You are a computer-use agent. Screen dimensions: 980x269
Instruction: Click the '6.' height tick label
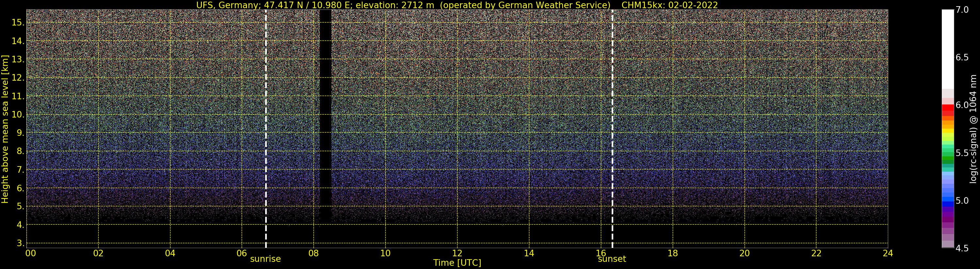(x=20, y=188)
